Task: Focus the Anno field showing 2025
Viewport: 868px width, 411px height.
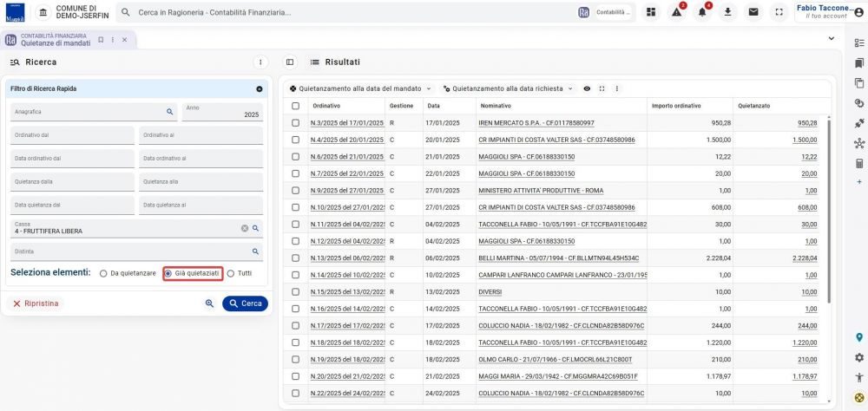Action: point(222,112)
